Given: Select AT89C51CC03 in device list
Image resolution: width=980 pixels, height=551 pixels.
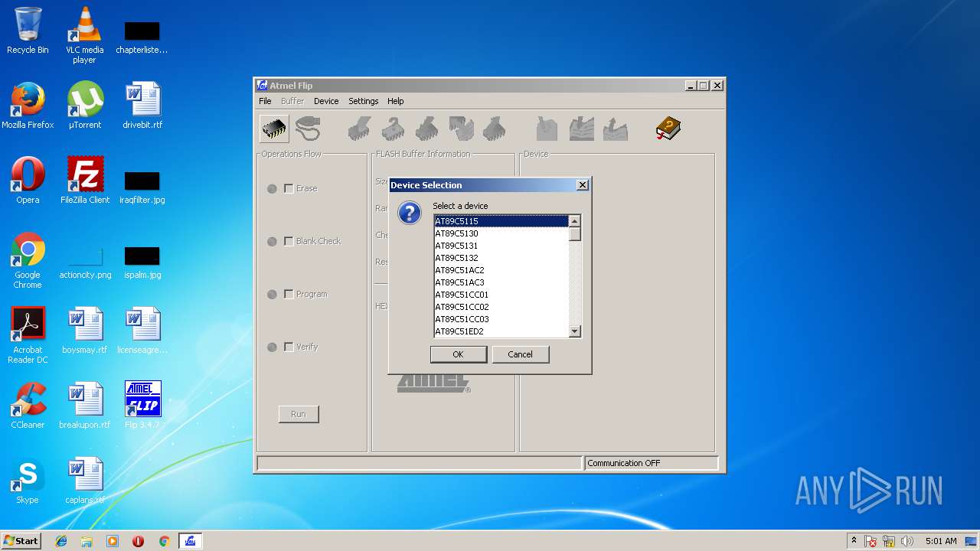Looking at the screenshot, I should (501, 319).
